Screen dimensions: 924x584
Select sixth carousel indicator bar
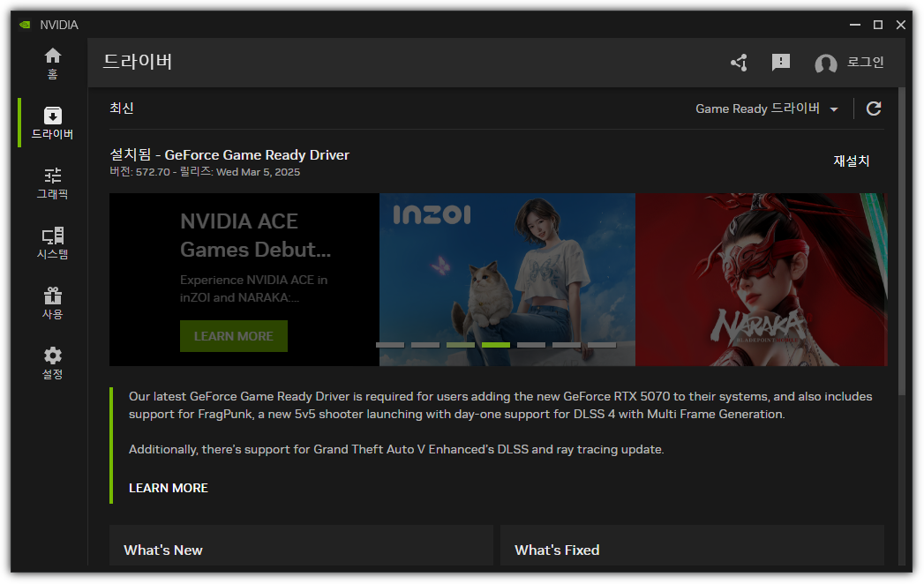tap(567, 345)
